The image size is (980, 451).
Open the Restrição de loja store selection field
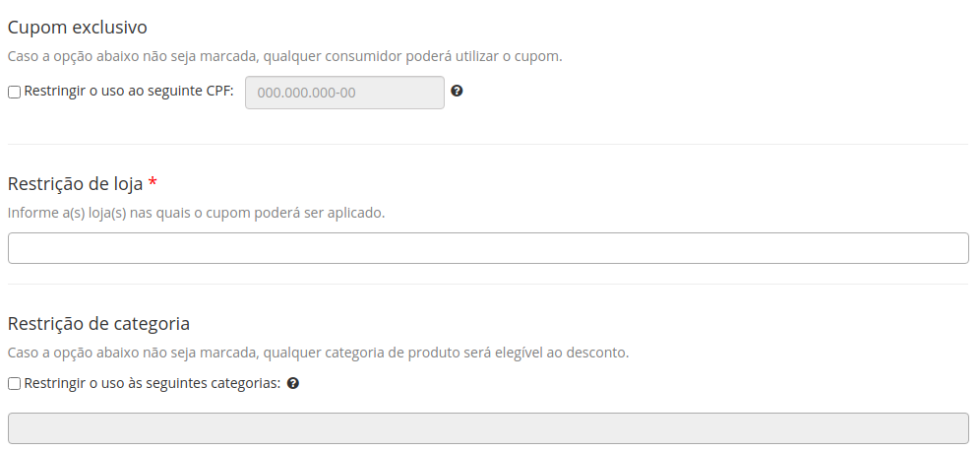(488, 248)
